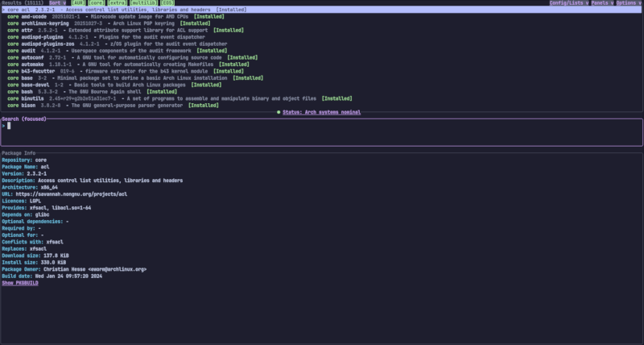Click the Show PKGBUILD link
644x345 pixels.
tap(19, 283)
